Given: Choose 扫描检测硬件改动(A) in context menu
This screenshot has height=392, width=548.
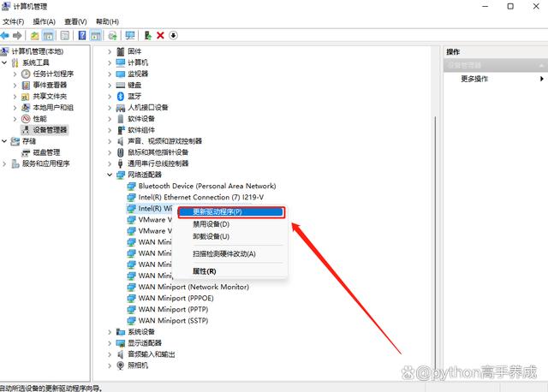Looking at the screenshot, I should pyautogui.click(x=232, y=254).
